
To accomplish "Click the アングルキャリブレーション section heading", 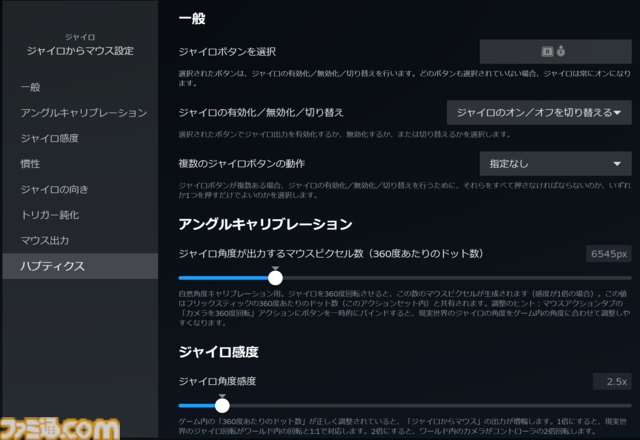I will [265, 224].
